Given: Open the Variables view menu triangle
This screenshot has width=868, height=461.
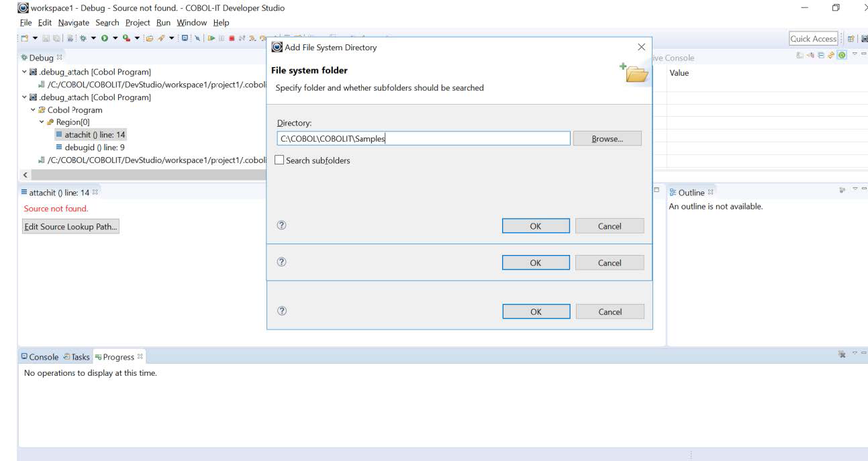Looking at the screenshot, I should point(855,54).
